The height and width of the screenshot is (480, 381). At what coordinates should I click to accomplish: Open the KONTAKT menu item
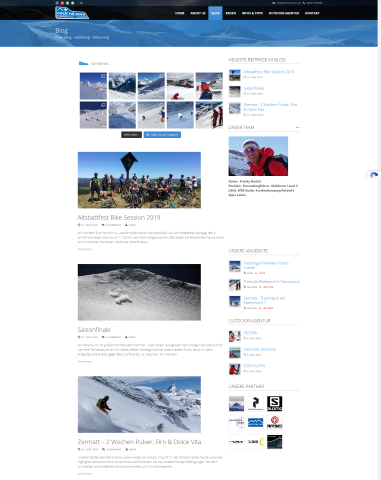pos(312,13)
